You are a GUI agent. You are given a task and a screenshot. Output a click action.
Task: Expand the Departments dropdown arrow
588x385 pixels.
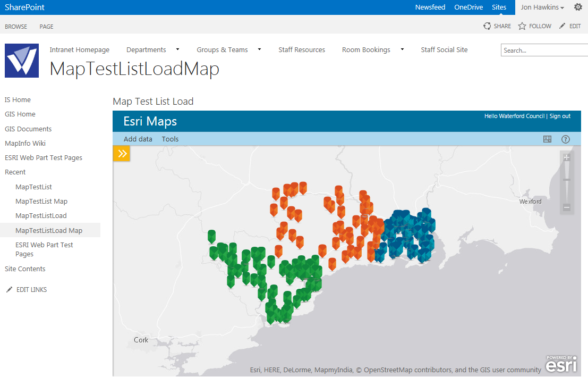coord(178,49)
